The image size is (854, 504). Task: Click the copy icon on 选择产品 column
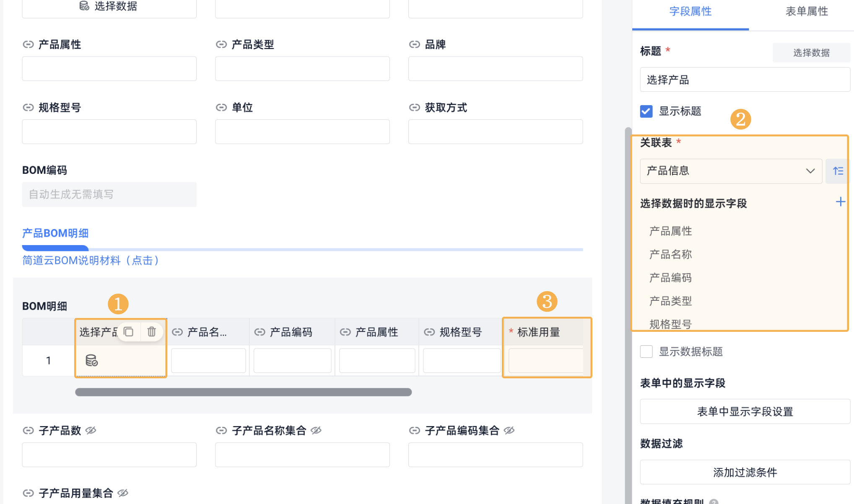129,332
